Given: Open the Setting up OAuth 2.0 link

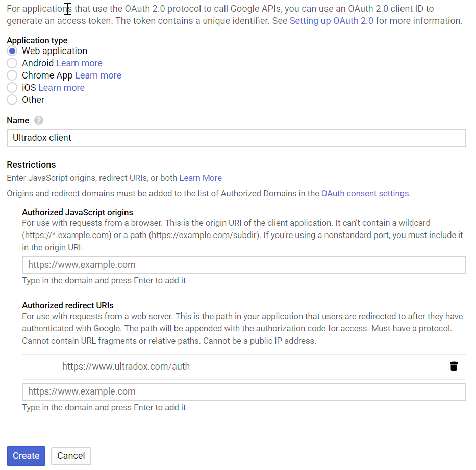Looking at the screenshot, I should [332, 21].
